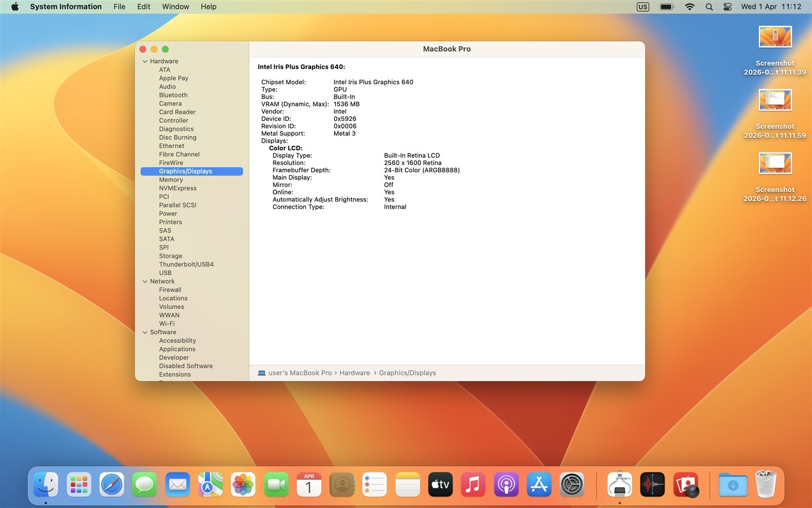Collapse the Hardware section
This screenshot has height=508, width=812.
tap(145, 61)
